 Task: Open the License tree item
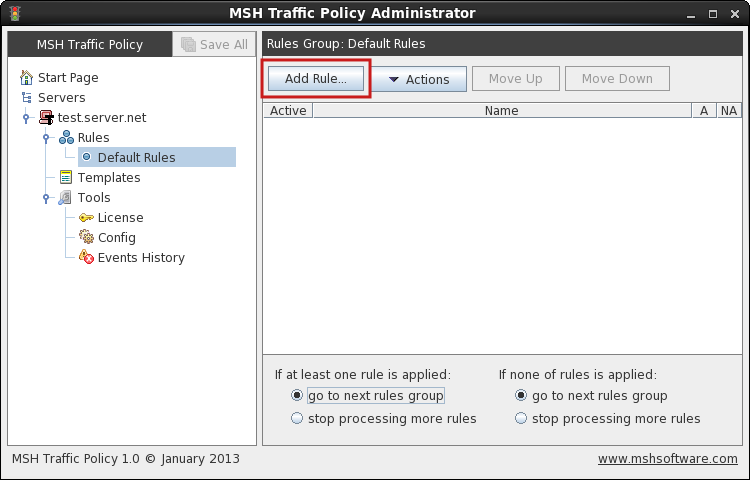[121, 218]
